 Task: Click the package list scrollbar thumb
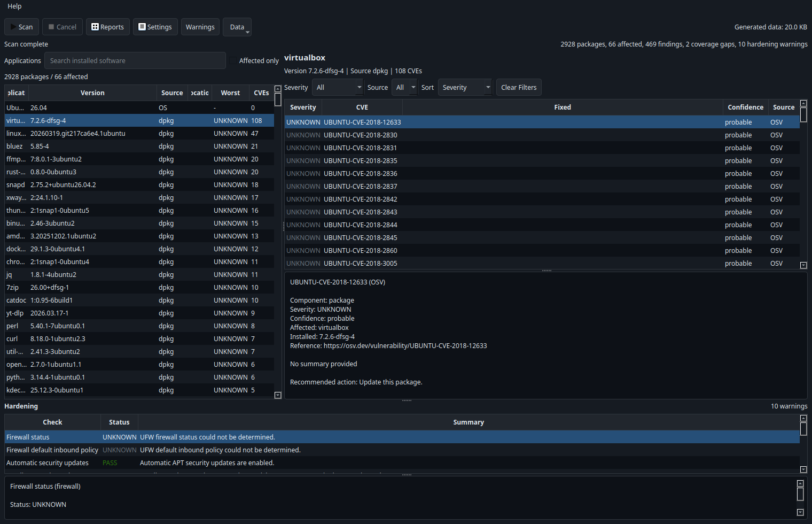[278, 99]
